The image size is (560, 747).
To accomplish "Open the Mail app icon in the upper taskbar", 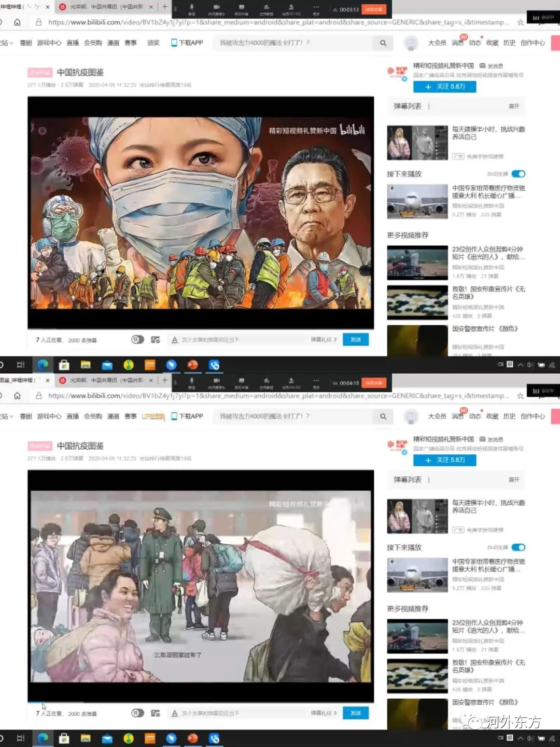I will [107, 365].
